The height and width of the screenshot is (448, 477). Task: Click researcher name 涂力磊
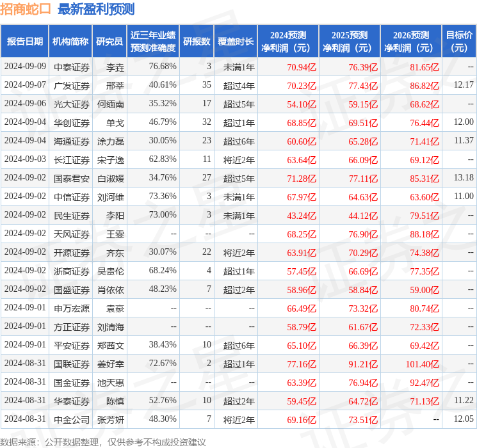click(111, 141)
